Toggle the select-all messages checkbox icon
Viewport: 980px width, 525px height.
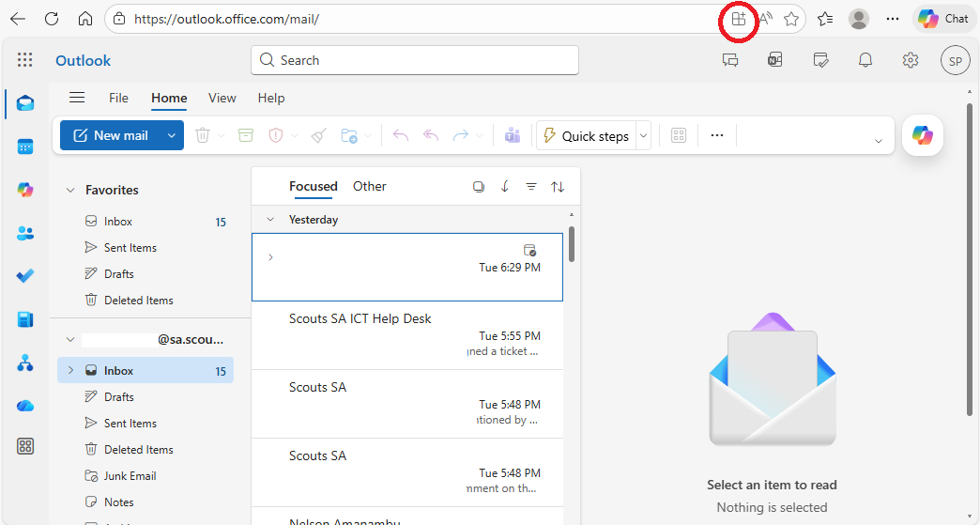(479, 187)
